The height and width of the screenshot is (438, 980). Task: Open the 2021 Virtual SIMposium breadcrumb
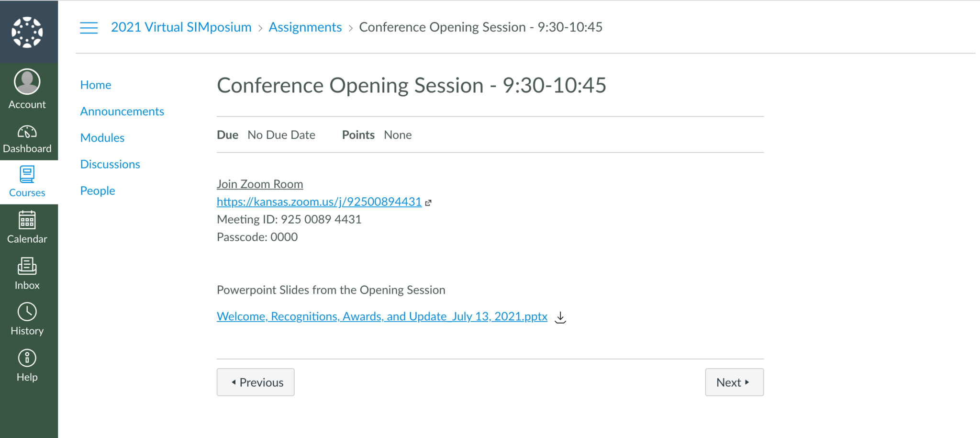181,27
